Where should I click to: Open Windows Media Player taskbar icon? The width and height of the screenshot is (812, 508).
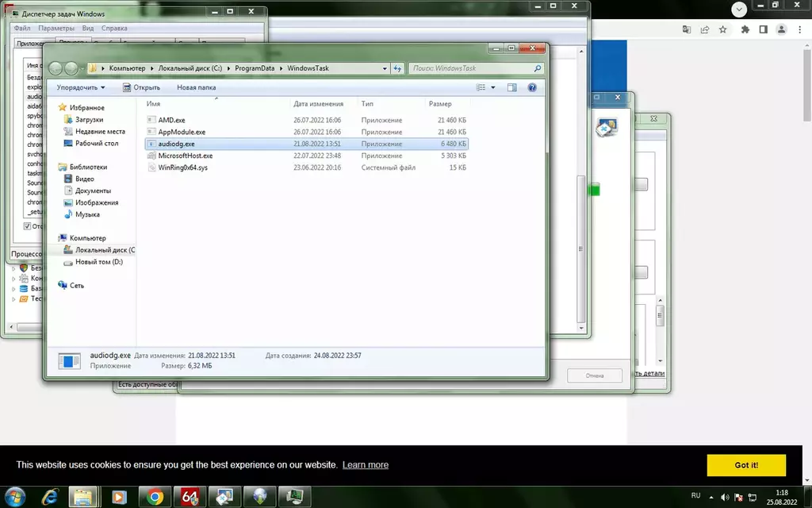pyautogui.click(x=119, y=497)
